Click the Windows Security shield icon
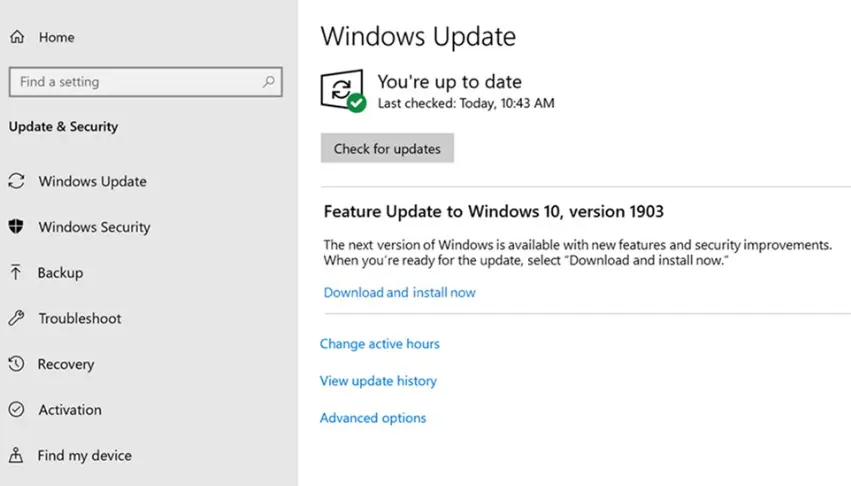The width and height of the screenshot is (851, 486). click(16, 226)
